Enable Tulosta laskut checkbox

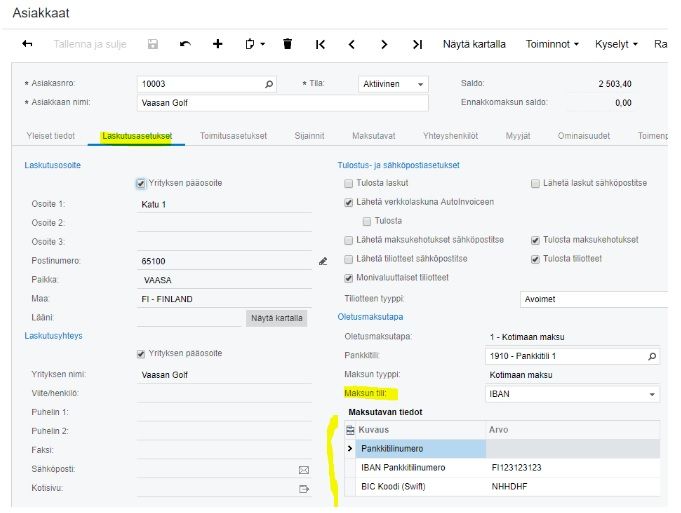click(348, 184)
